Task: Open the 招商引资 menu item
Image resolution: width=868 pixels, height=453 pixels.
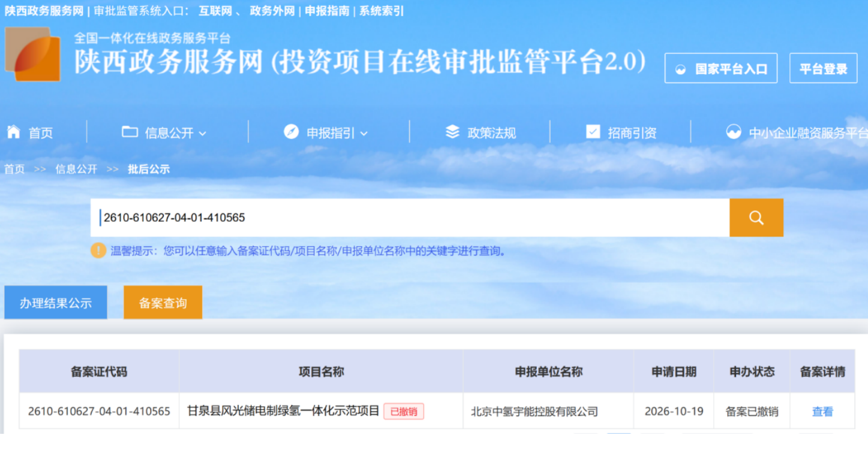Action: (x=632, y=133)
